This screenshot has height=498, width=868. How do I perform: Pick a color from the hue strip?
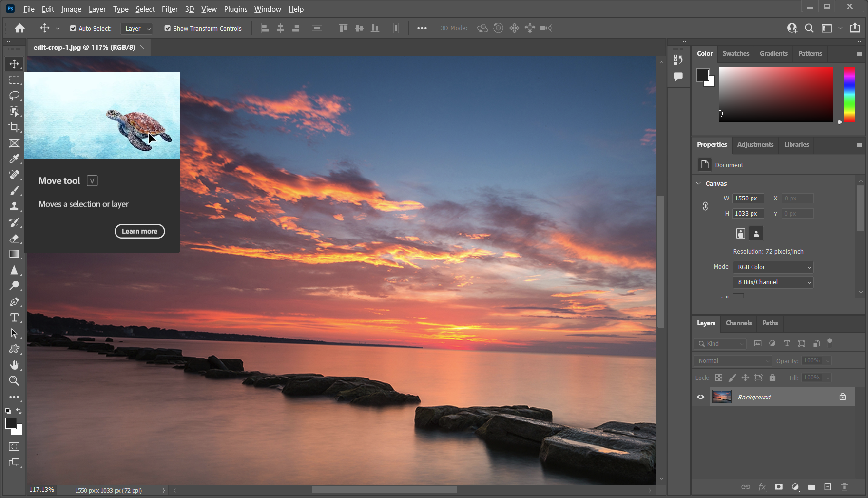(849, 95)
